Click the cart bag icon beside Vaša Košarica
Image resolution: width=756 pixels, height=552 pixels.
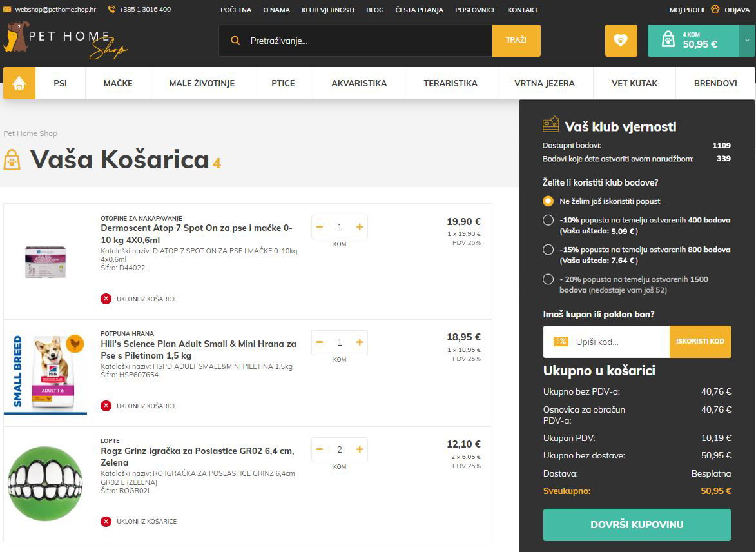tap(12, 160)
